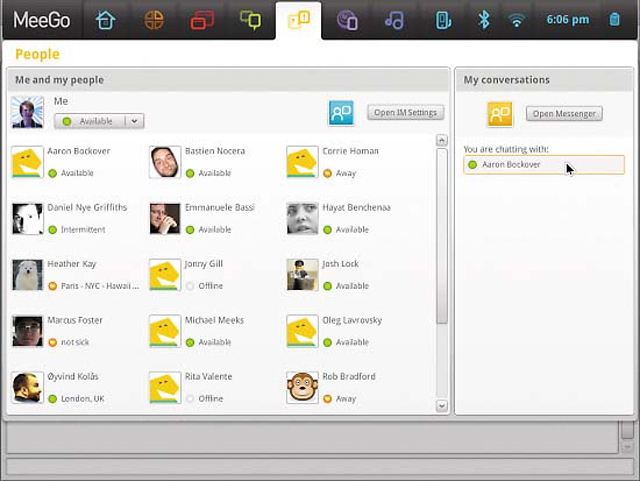Click the Open IM Settings button
The width and height of the screenshot is (640, 481).
pyautogui.click(x=405, y=112)
